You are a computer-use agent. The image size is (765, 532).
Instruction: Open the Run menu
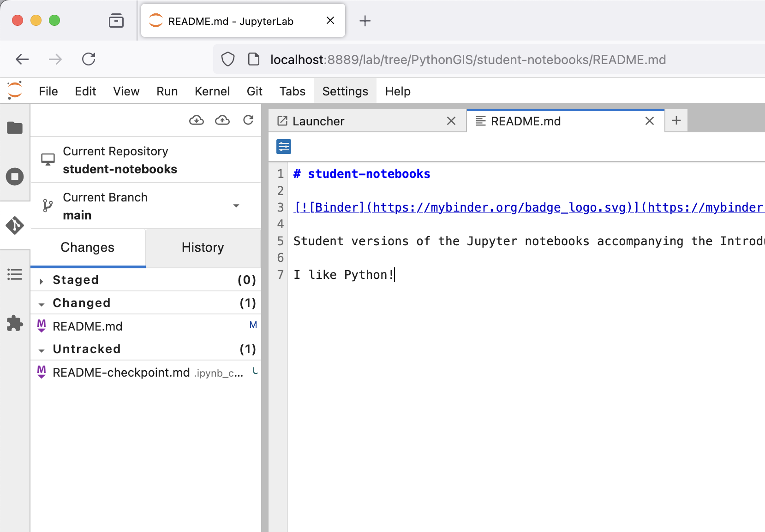(x=167, y=91)
